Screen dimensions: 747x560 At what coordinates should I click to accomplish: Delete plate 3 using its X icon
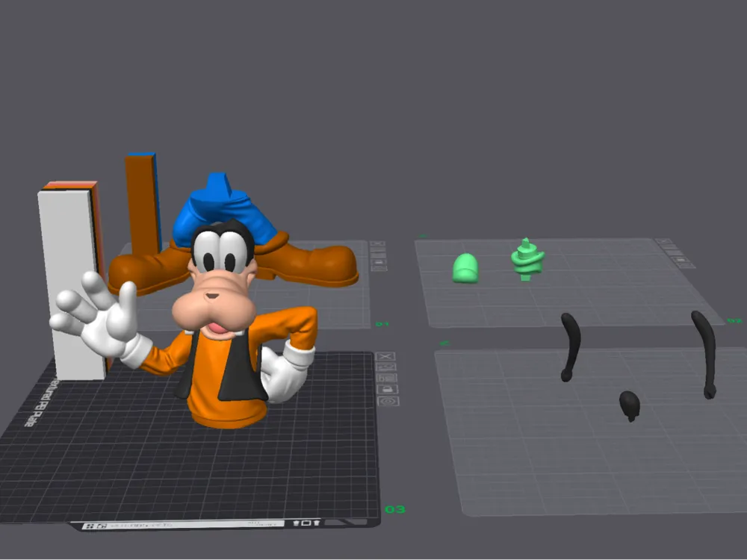pos(385,356)
